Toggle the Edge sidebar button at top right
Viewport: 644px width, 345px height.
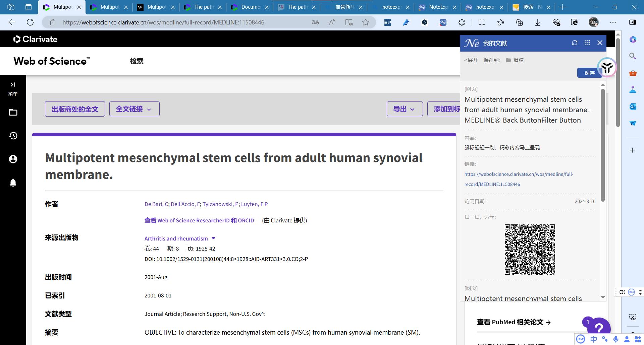click(x=633, y=22)
